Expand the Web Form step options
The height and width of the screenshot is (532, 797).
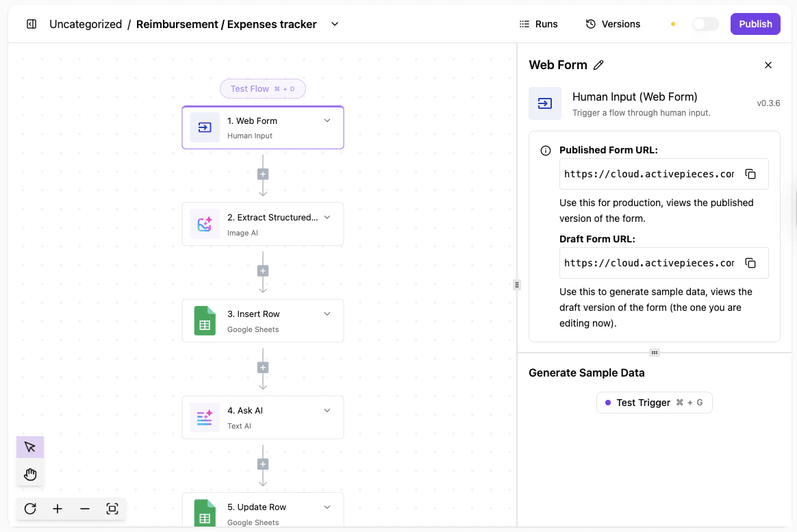[x=327, y=119]
